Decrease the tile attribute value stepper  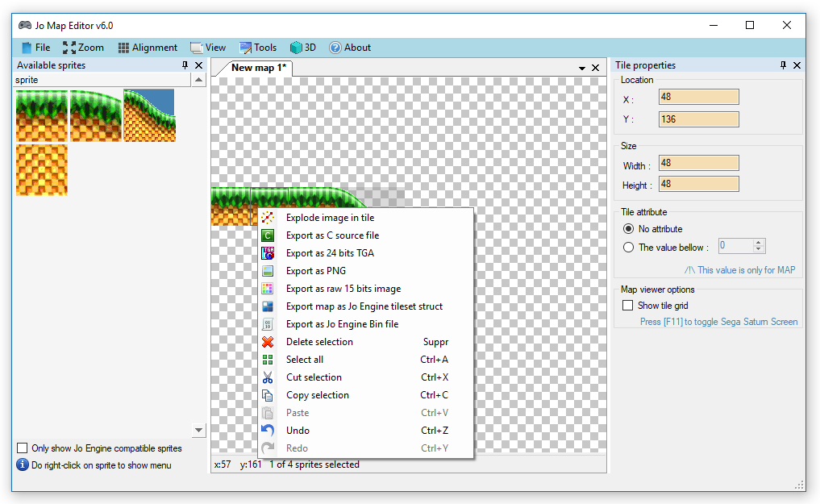[759, 249]
